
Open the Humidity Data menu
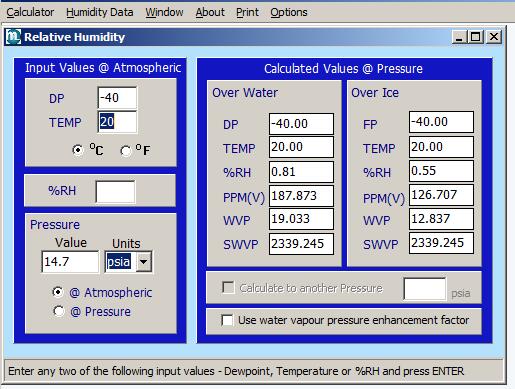[100, 12]
